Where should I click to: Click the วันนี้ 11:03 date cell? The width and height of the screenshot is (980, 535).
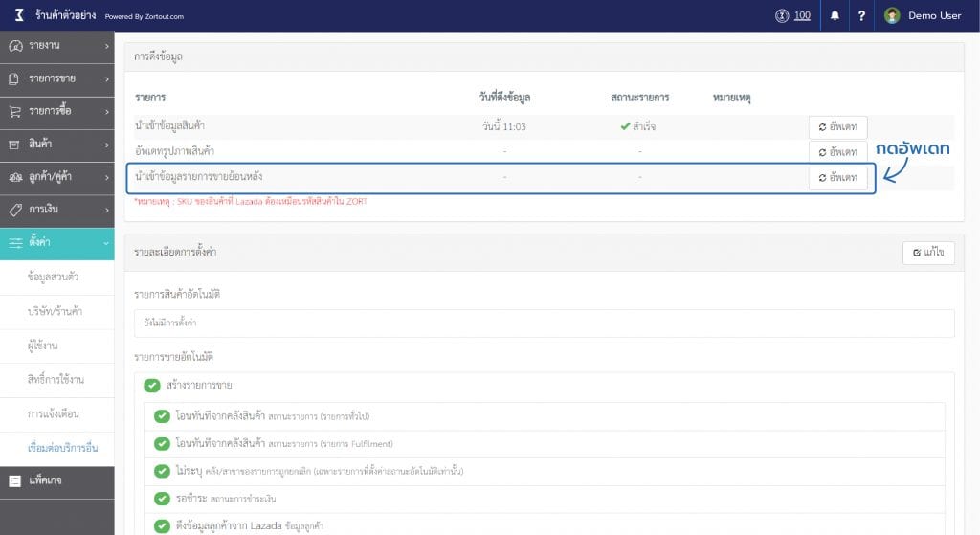503,127
